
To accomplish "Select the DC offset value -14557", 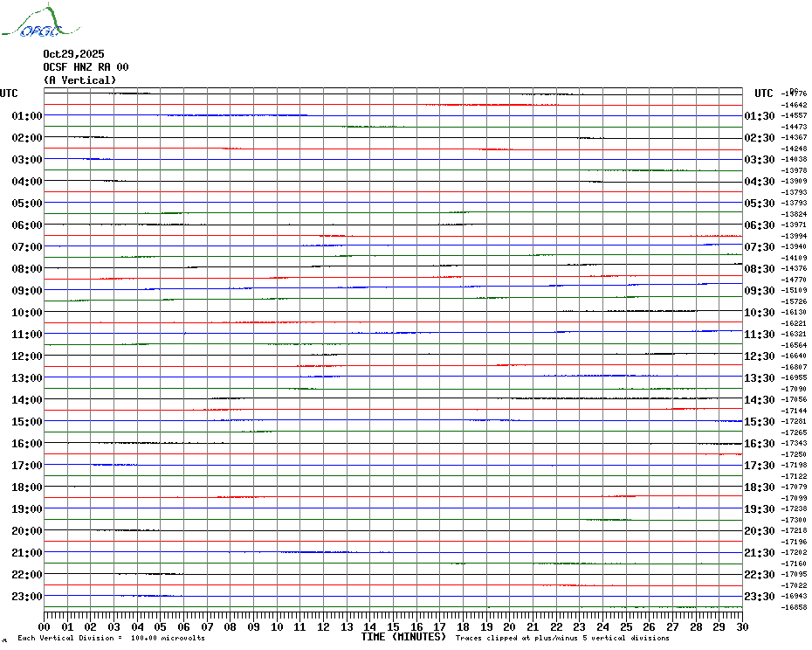I will click(794, 115).
